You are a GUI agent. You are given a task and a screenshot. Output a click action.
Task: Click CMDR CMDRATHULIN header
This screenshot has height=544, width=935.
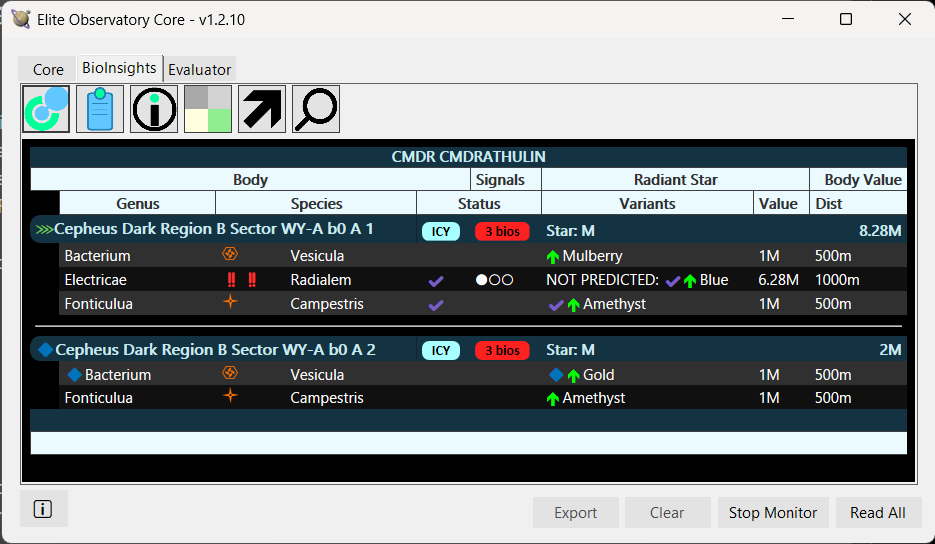click(x=469, y=156)
